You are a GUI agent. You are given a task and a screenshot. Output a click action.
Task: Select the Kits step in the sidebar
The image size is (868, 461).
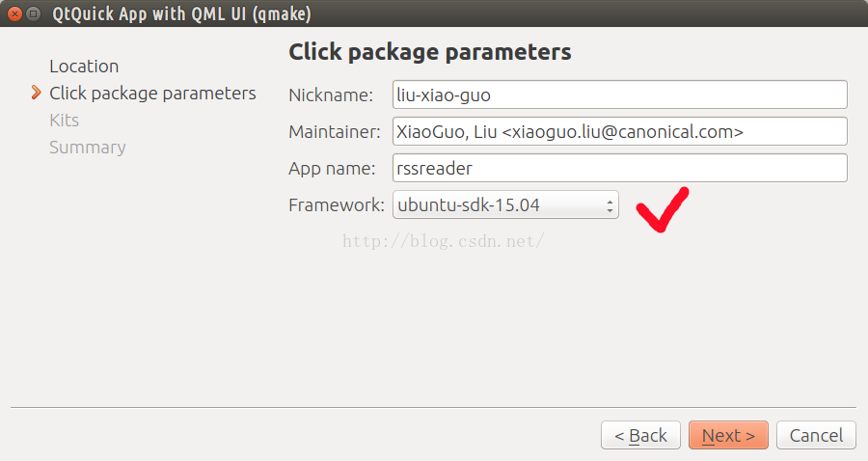(x=65, y=121)
